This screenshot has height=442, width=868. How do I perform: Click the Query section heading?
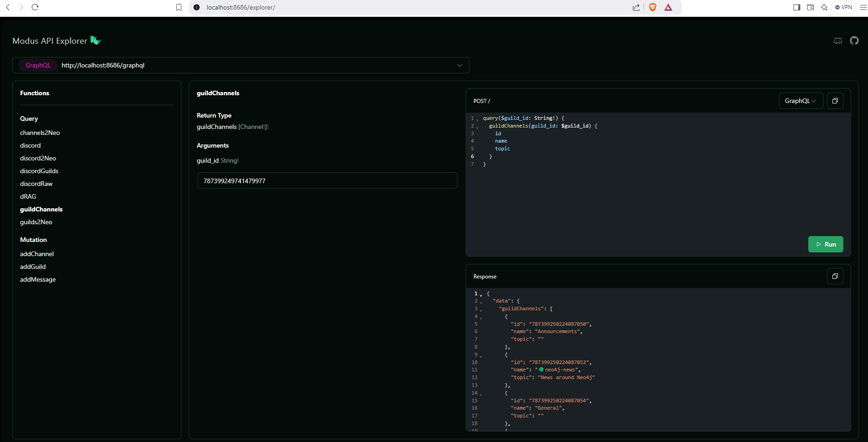tap(29, 118)
